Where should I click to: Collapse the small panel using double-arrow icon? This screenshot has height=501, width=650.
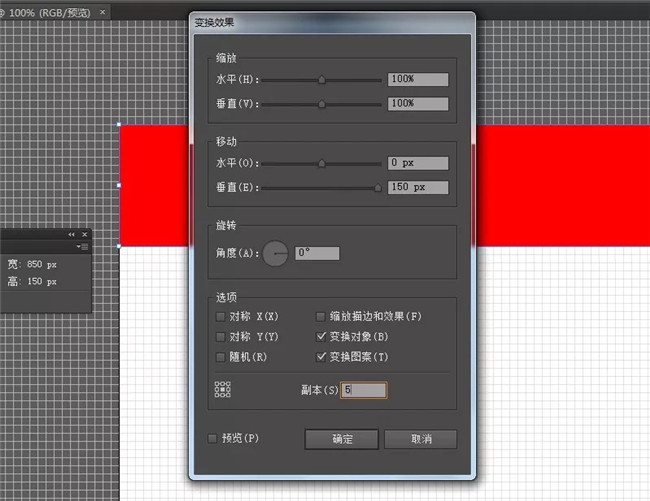click(x=71, y=234)
